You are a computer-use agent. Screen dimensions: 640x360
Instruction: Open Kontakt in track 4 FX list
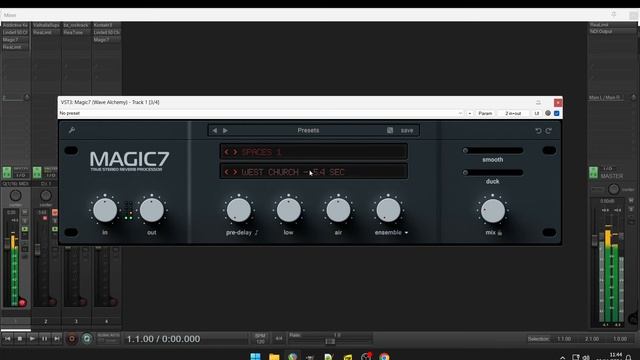(107, 25)
